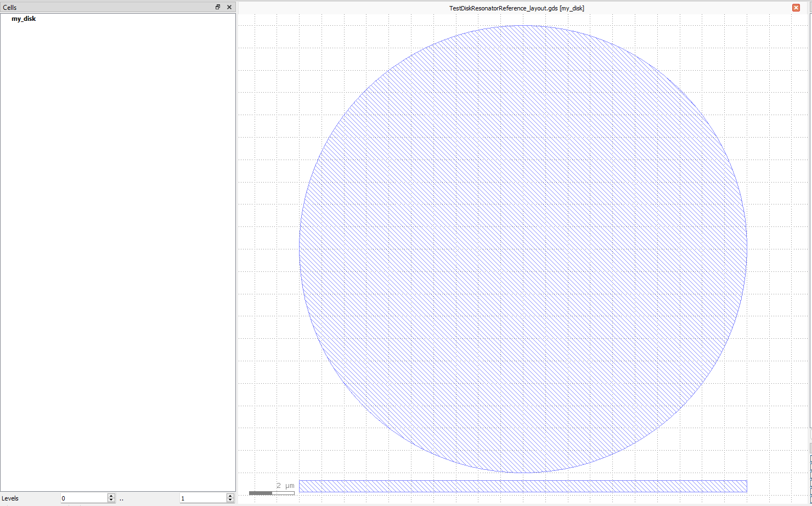812x506 pixels.
Task: Increase the minimum hierarchy level with up arrow
Action: tap(111, 496)
